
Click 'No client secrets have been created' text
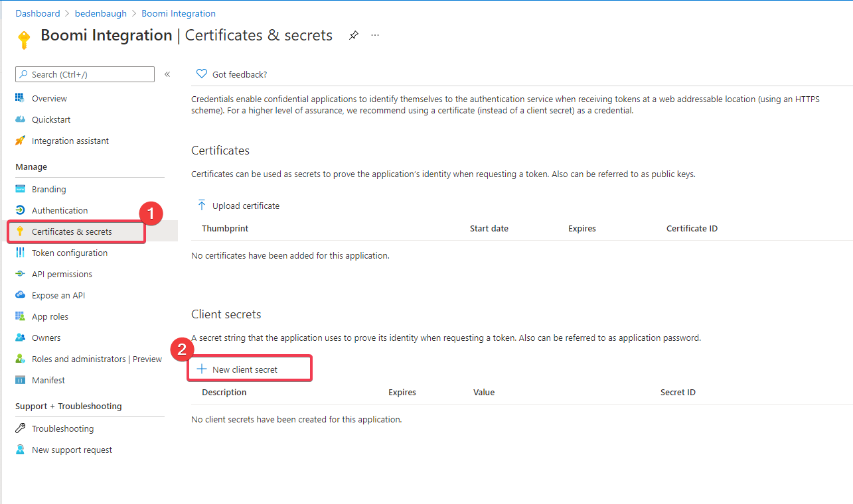click(297, 419)
